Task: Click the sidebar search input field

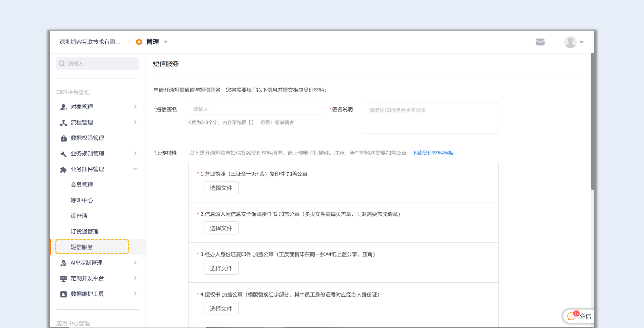Action: (x=98, y=63)
